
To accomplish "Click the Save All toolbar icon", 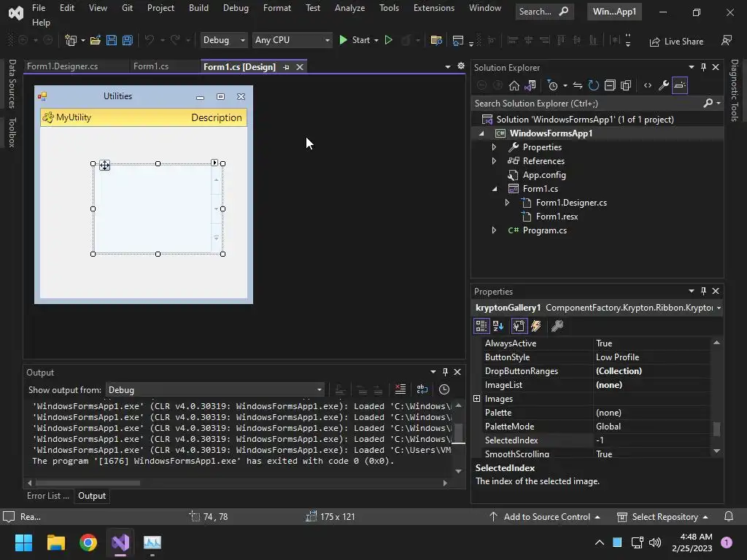I will click(x=128, y=41).
